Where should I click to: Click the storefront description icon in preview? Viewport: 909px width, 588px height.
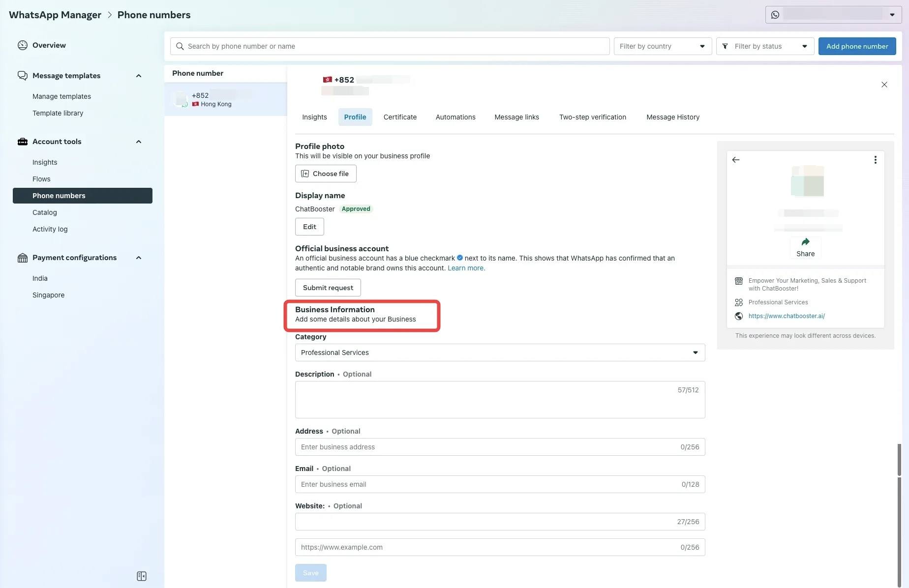click(x=739, y=281)
